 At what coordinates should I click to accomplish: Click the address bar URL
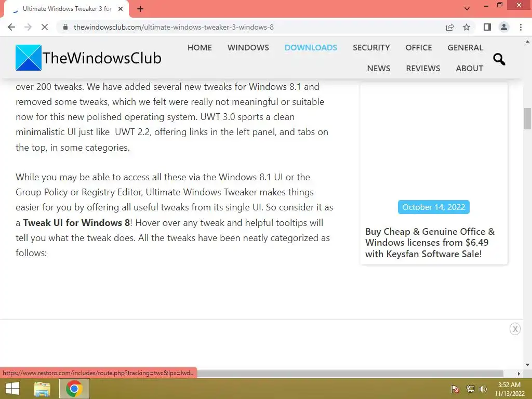[174, 27]
